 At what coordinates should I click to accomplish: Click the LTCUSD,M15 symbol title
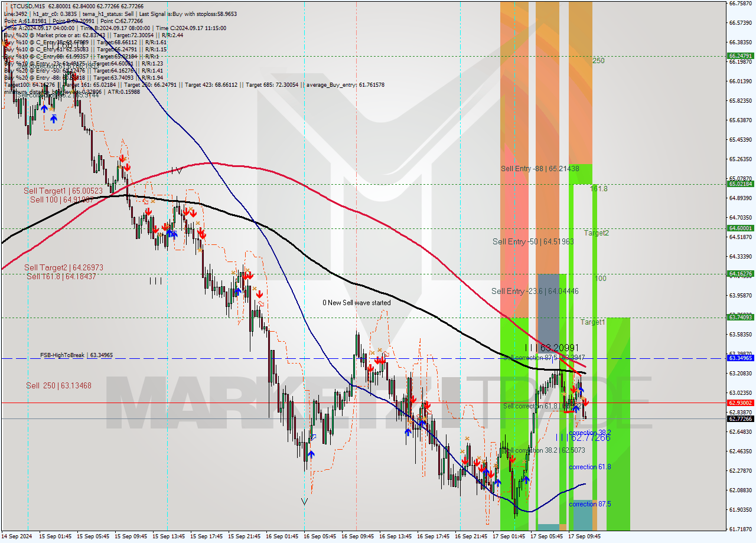tap(28, 5)
